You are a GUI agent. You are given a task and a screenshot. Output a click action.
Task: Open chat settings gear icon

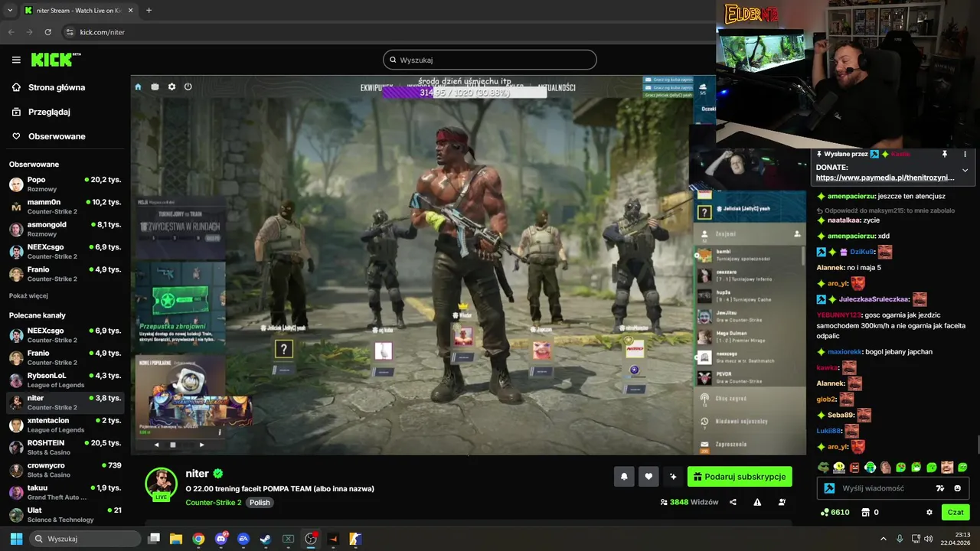pos(929,512)
